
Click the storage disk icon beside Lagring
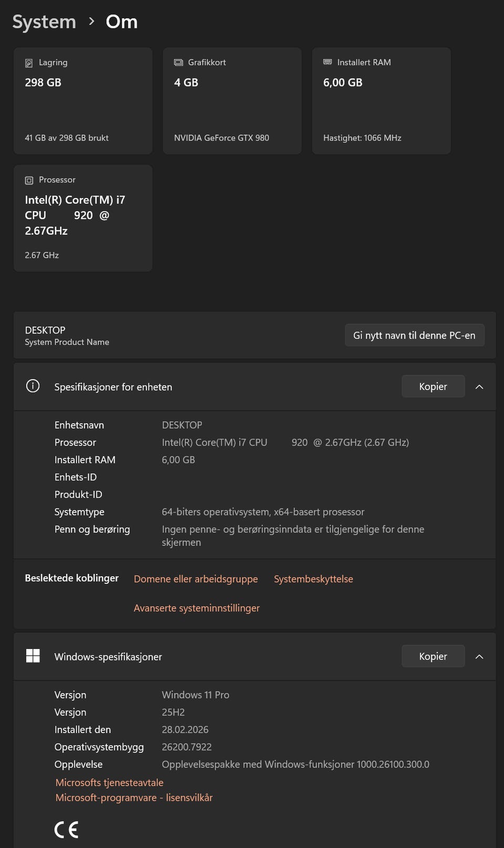click(29, 63)
